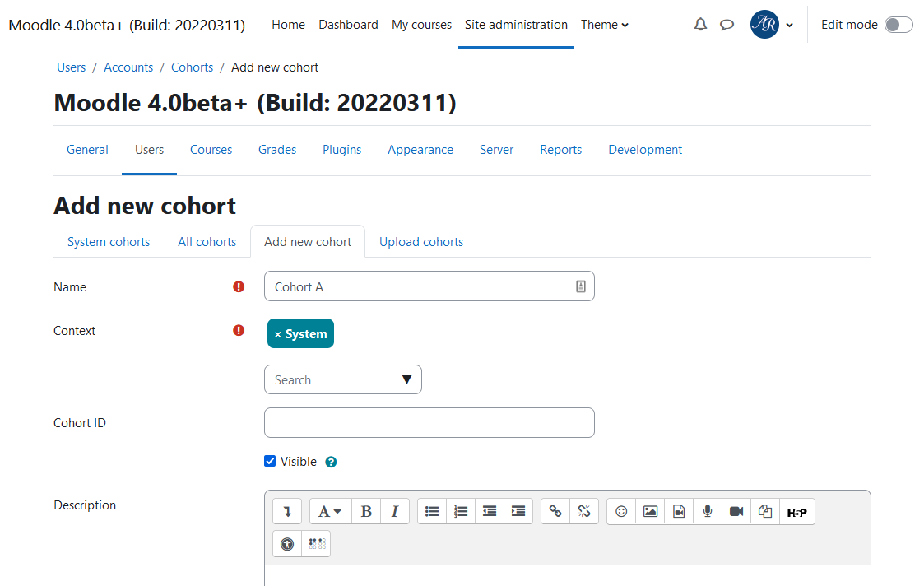Screen dimensions: 924x586
Task: Open My courses in top navigation
Action: point(421,25)
